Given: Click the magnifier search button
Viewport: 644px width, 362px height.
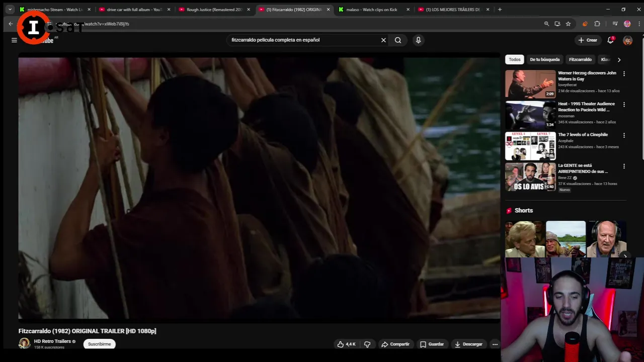Looking at the screenshot, I should coord(398,40).
